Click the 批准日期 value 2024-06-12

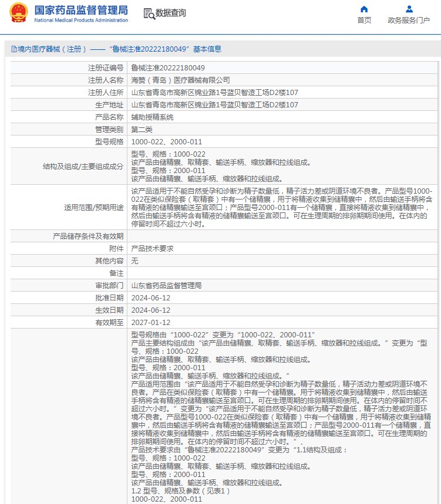point(150,298)
